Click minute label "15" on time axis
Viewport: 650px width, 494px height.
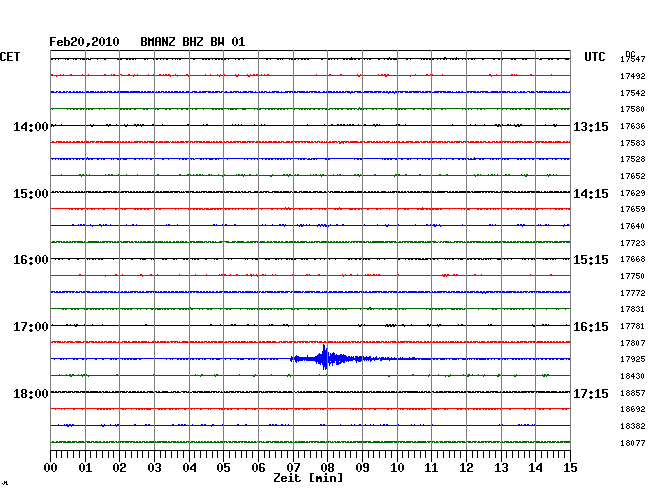(x=570, y=468)
